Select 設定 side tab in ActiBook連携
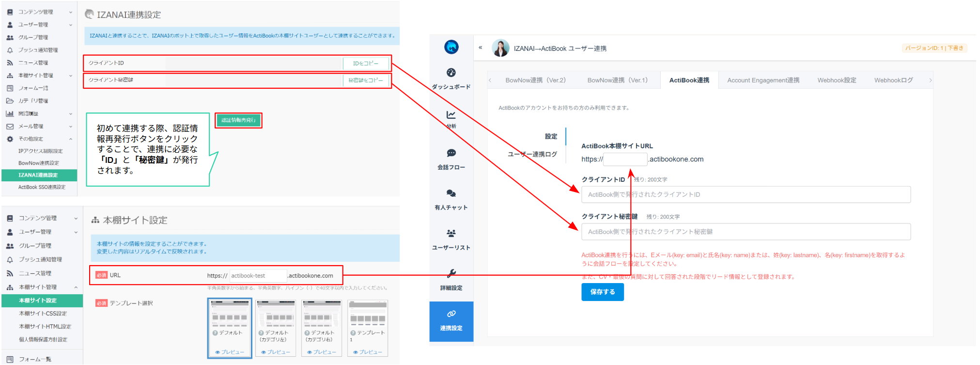The image size is (980, 365). [551, 136]
